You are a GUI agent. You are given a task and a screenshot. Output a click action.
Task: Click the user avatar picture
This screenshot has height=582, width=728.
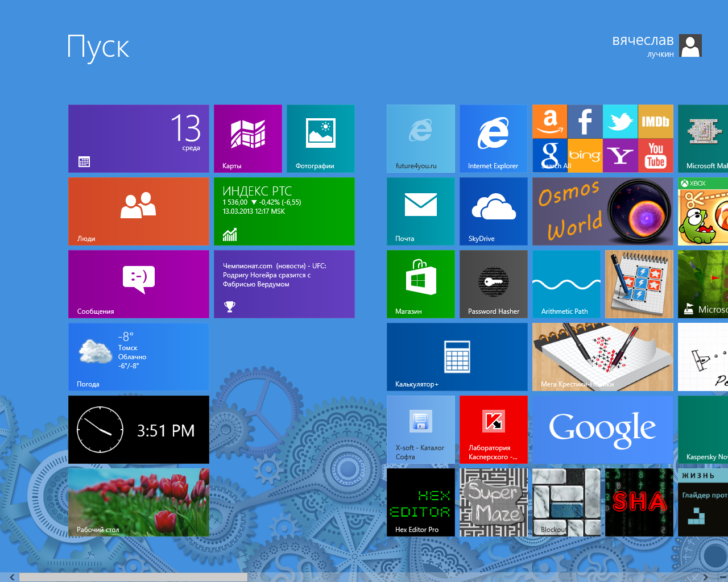coord(690,46)
